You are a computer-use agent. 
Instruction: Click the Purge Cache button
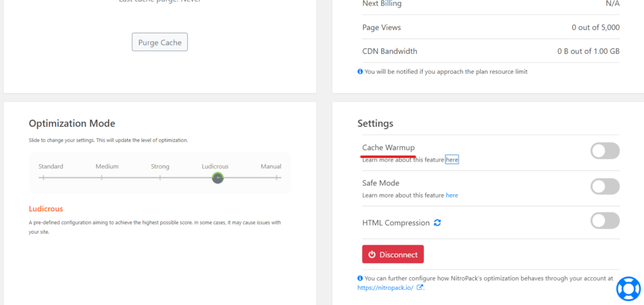click(160, 42)
